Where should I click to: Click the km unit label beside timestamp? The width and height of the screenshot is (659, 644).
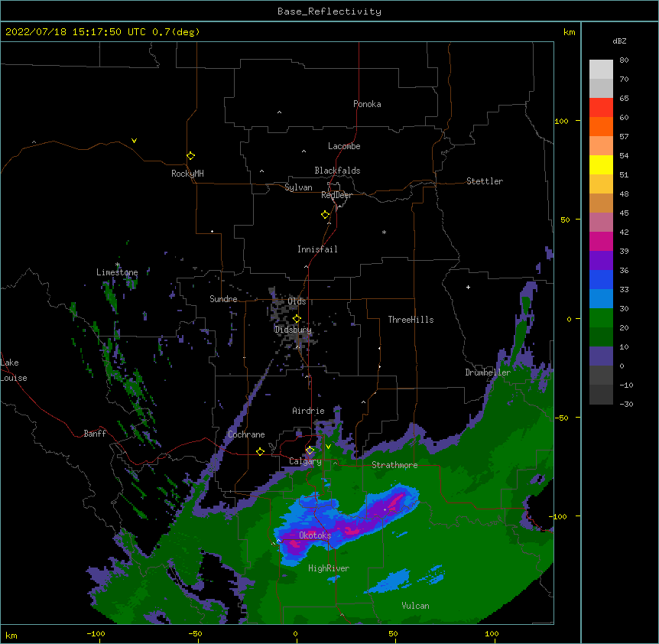[570, 32]
